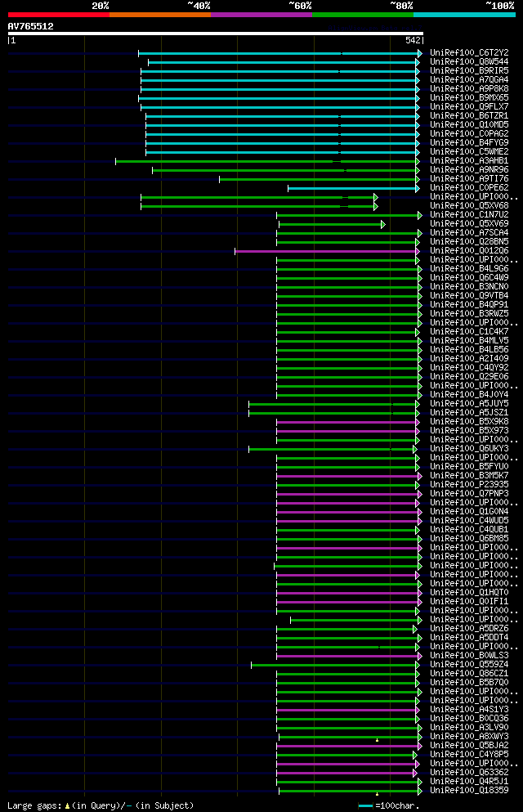Viewport: 523px width, 812px height.
Task: Select the UniRef100_A9NR96 label
Action: click(469, 170)
